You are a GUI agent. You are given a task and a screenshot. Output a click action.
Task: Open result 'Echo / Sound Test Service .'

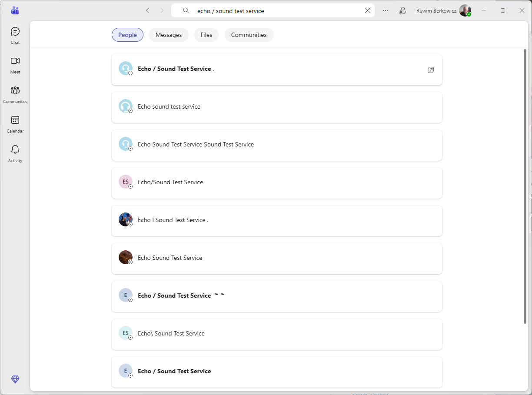click(x=277, y=70)
